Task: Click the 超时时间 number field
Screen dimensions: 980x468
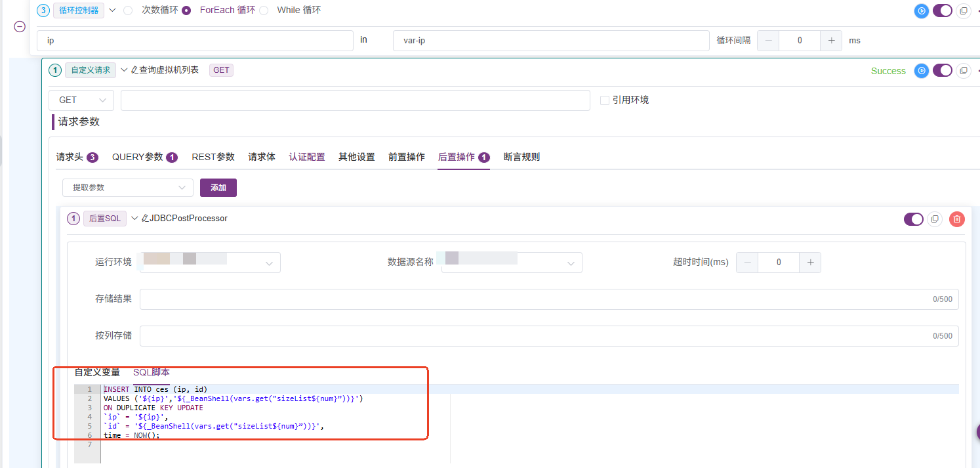Action: coord(779,263)
